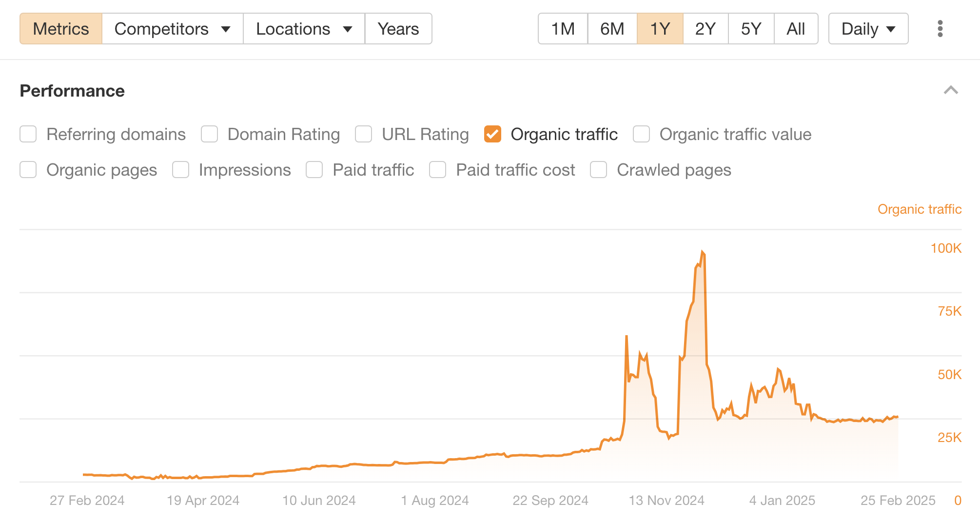Check the Impressions metric checkbox

click(x=181, y=170)
